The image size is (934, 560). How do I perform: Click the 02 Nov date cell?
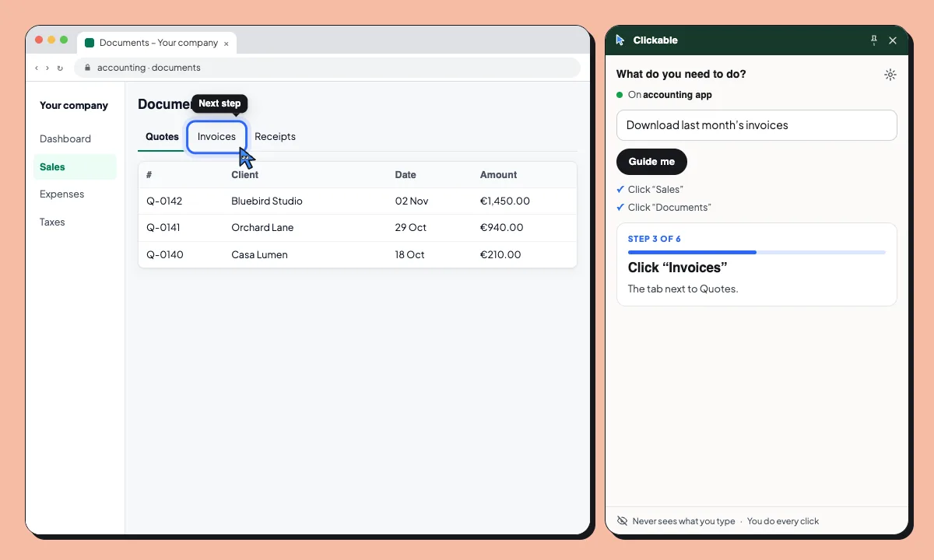coord(412,201)
